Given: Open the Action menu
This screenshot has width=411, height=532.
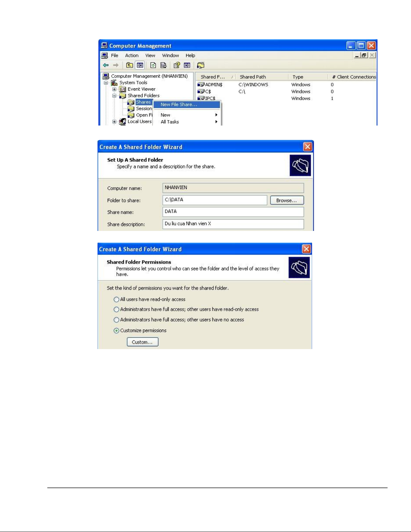Looking at the screenshot, I should pyautogui.click(x=132, y=55).
